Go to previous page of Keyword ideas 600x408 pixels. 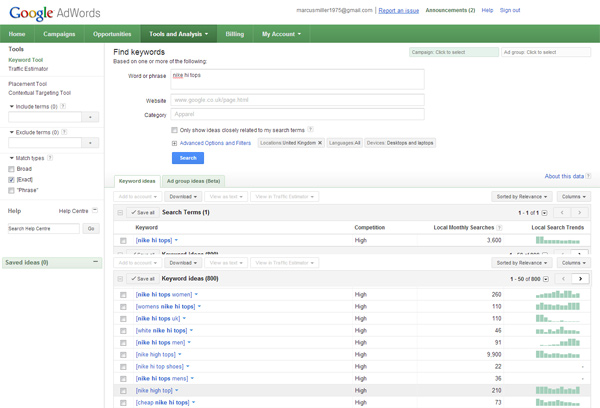pyautogui.click(x=563, y=279)
